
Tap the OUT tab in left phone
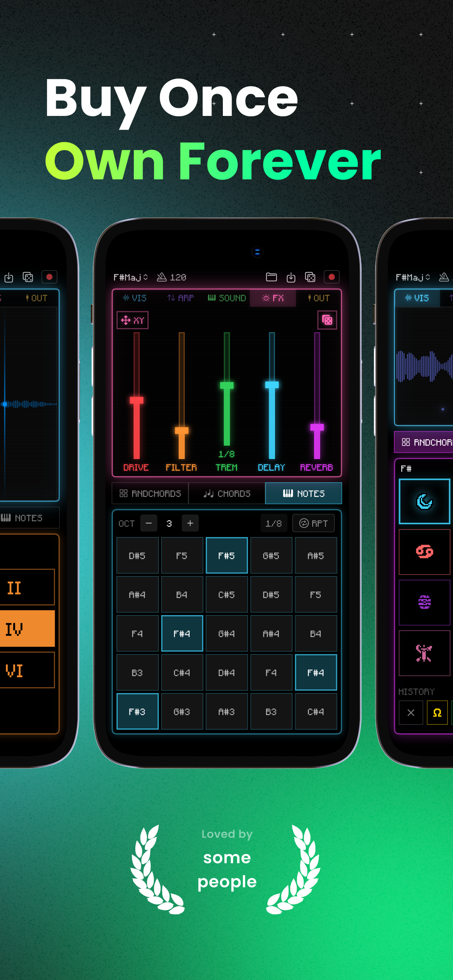pyautogui.click(x=36, y=298)
